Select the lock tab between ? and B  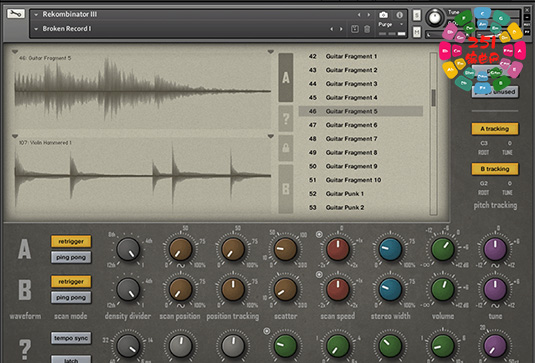point(286,148)
